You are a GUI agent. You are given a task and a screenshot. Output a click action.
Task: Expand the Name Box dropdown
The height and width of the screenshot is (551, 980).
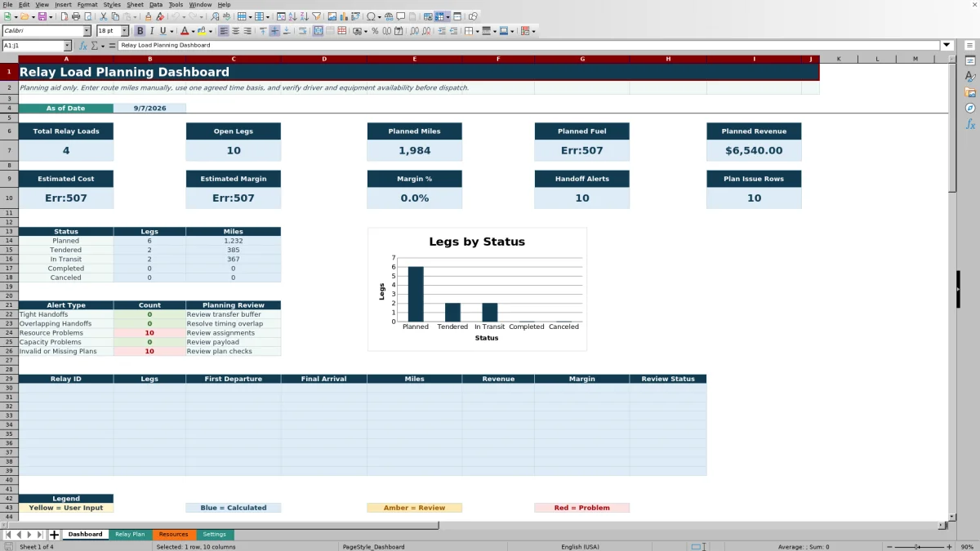67,46
